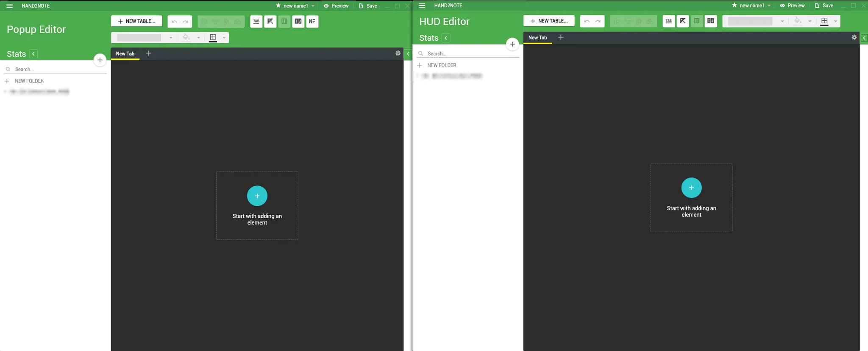Screen dimensions: 868x351
Task: Select the New Tab tab in HUD Editor
Action: tap(537, 38)
